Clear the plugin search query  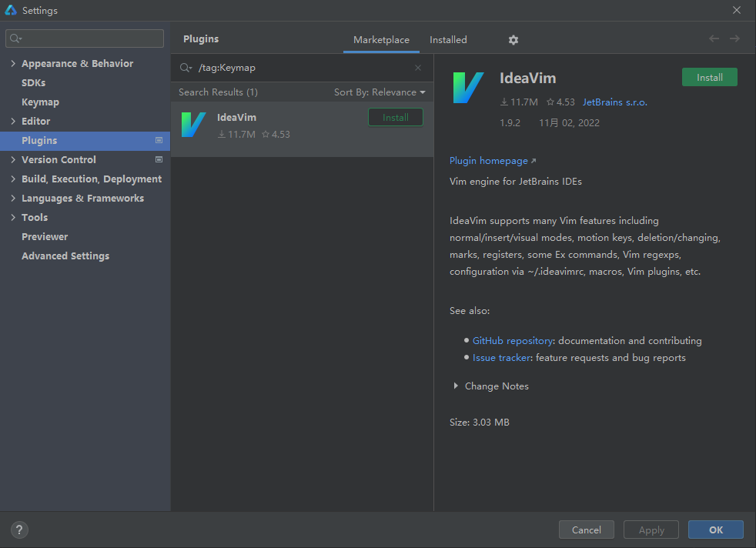[x=418, y=68]
